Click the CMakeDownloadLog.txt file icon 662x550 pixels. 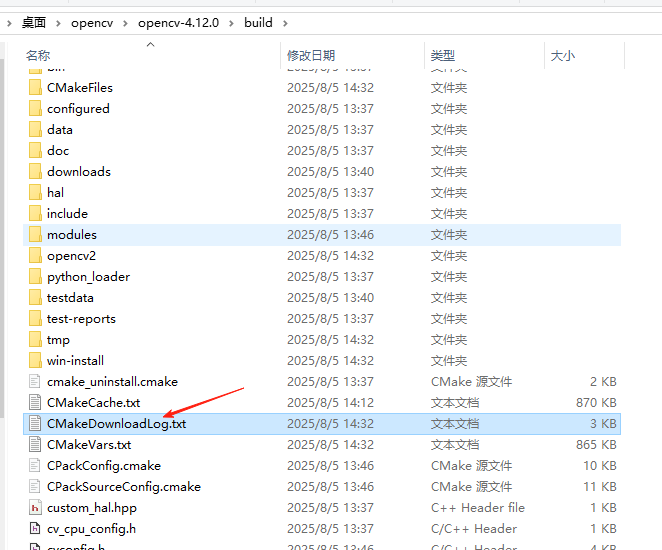[35, 423]
